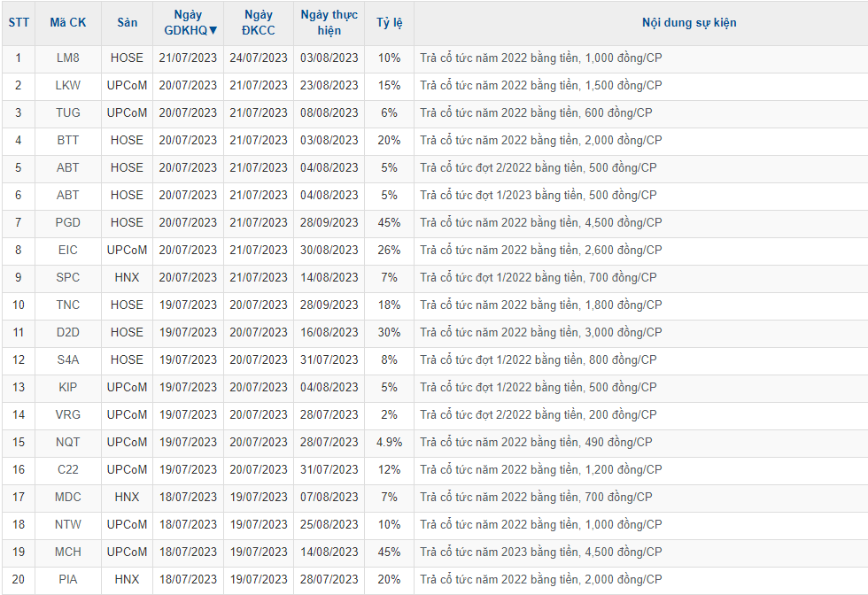Select the TUG ticker symbol
Viewport: 868px width, 595px height.
coord(67,112)
